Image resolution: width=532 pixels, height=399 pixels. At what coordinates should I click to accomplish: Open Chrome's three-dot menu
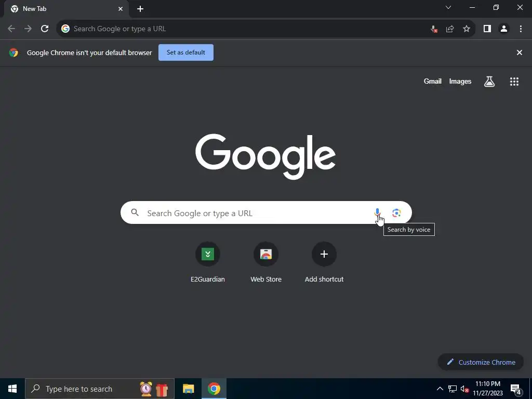coord(521,29)
